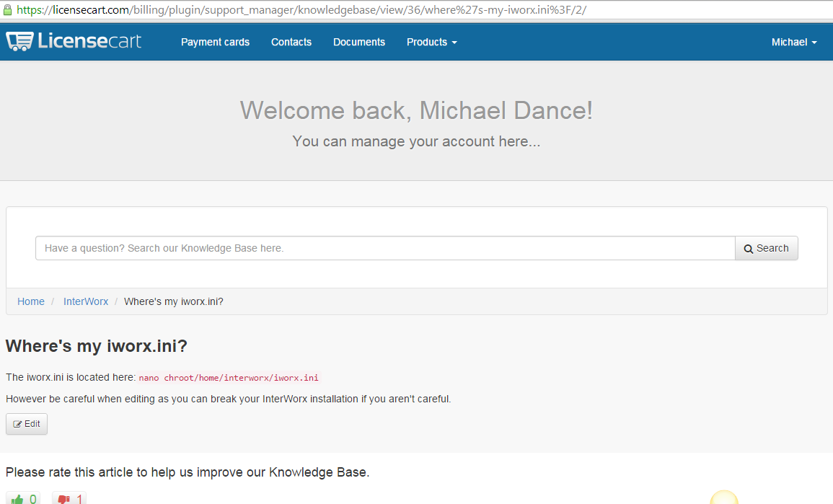Go to the InterWorx breadcrumb link
833x504 pixels.
pos(86,301)
